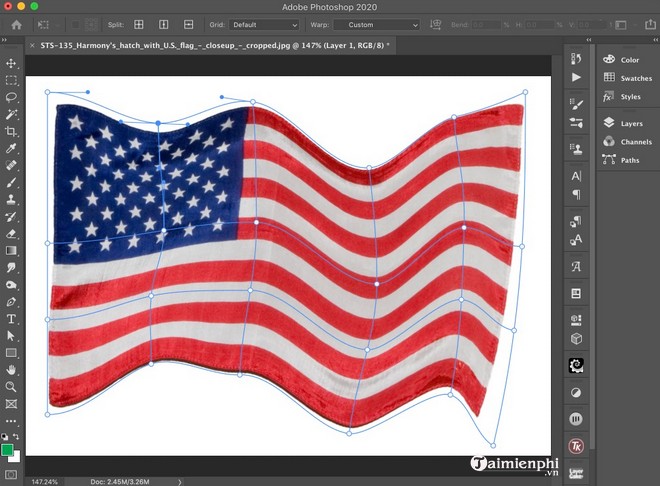Select the Magic Wand tool
This screenshot has width=660, height=486.
click(x=11, y=114)
